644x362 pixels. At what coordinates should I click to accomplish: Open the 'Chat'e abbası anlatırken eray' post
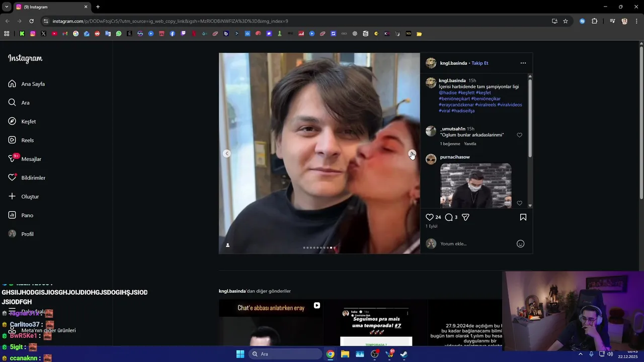pos(271,322)
